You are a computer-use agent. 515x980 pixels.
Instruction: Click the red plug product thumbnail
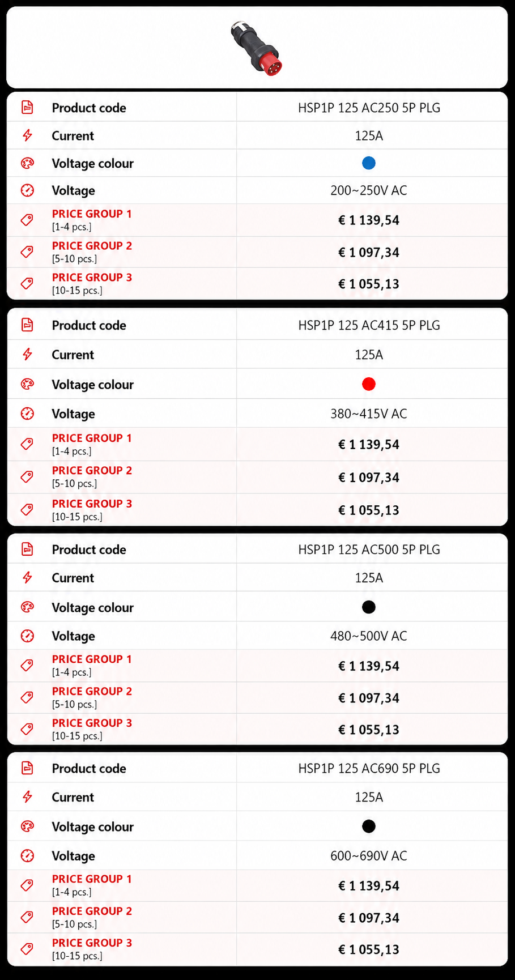[x=256, y=48]
